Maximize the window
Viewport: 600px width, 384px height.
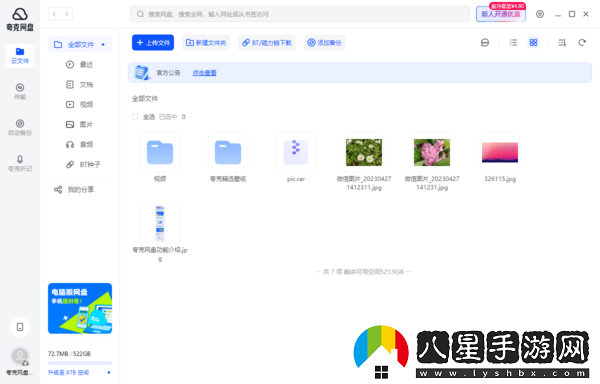(572, 14)
